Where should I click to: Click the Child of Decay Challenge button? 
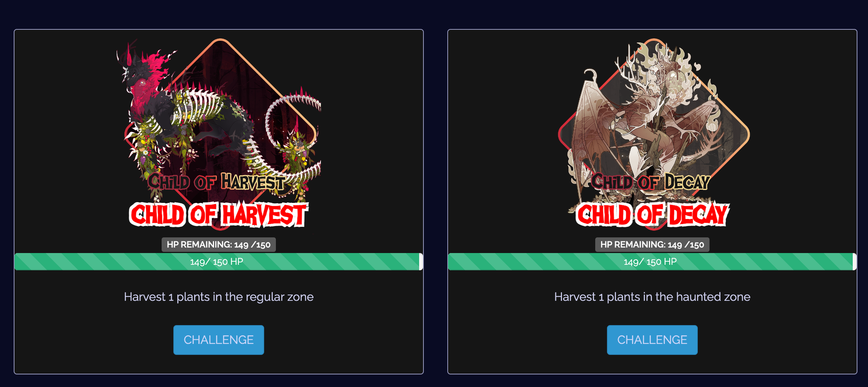click(x=652, y=340)
